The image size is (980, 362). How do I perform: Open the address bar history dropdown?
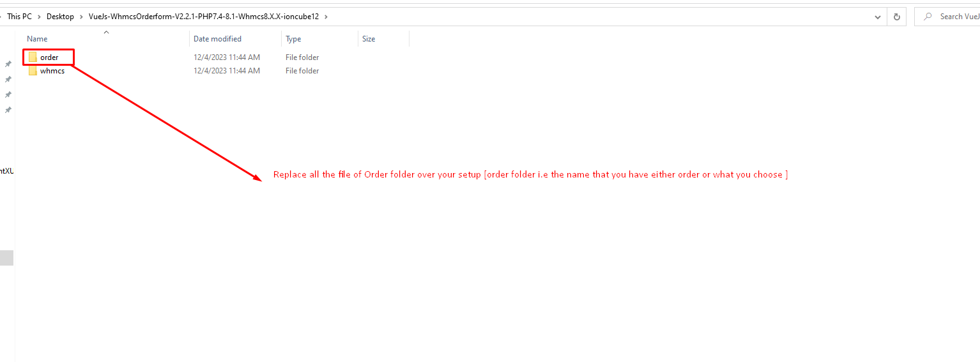[x=878, y=17]
